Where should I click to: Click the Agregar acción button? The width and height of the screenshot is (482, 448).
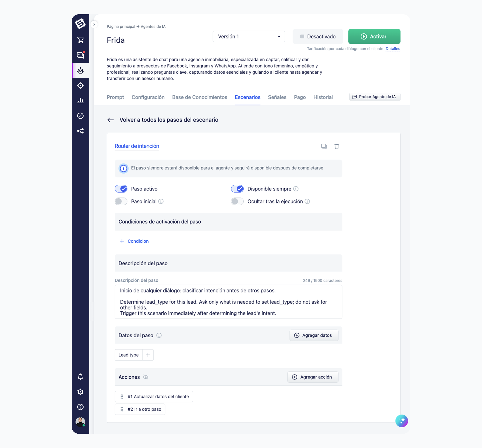[x=313, y=377]
